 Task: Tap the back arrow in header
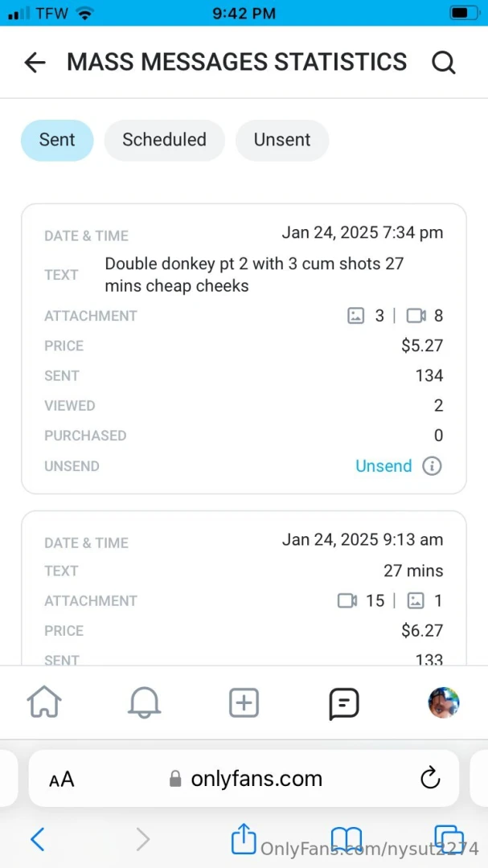pyautogui.click(x=35, y=63)
